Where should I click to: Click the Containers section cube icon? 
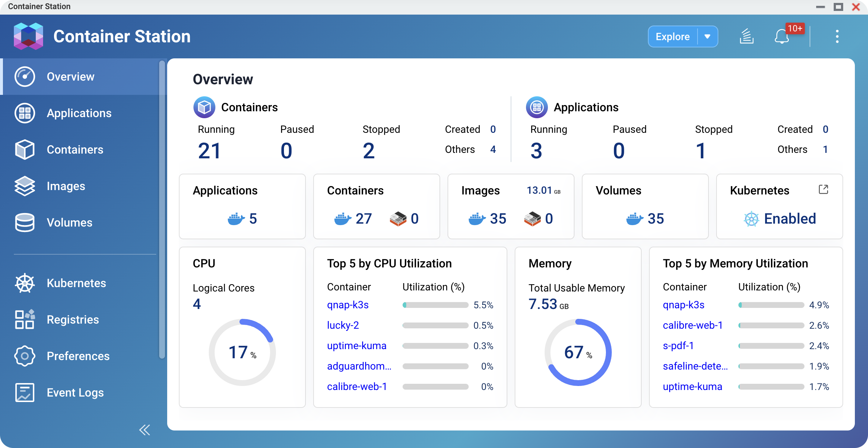(x=204, y=107)
